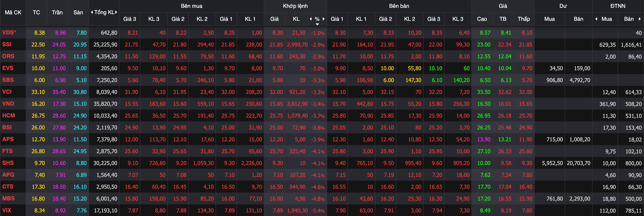Click VDS* percent change -1.0%
The image size is (644, 216).
point(318,33)
